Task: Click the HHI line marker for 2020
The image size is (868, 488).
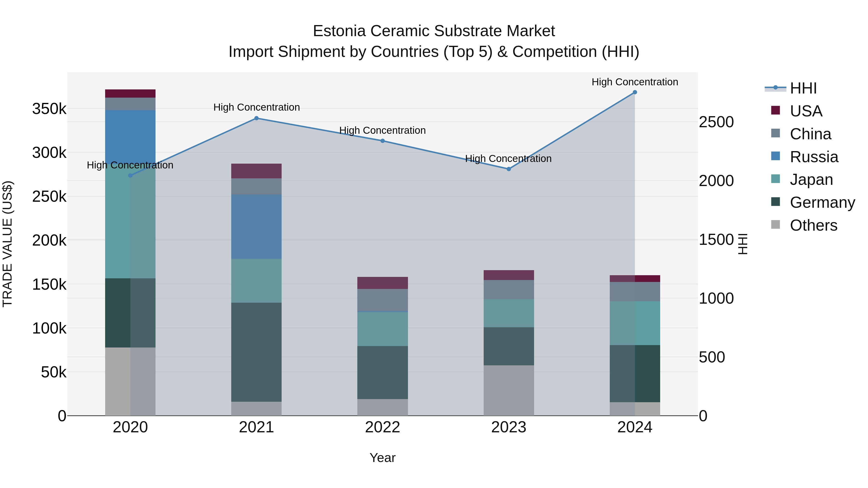Action: pos(130,175)
